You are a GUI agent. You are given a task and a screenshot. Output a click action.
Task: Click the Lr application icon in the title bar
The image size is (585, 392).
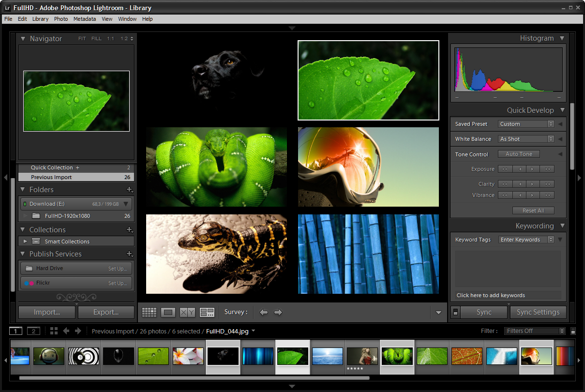pyautogui.click(x=7, y=8)
